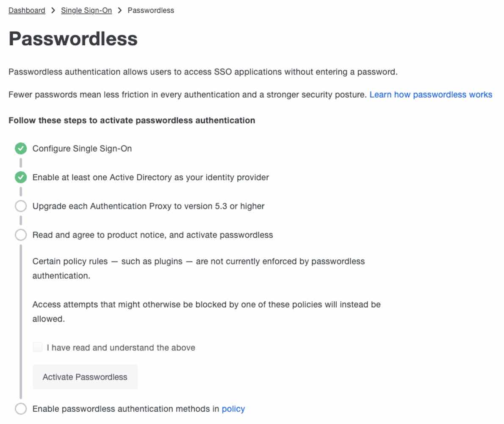Image resolution: width=504 pixels, height=424 pixels.
Task: Click the circle for the final passwordless methods step
Action: click(x=20, y=409)
